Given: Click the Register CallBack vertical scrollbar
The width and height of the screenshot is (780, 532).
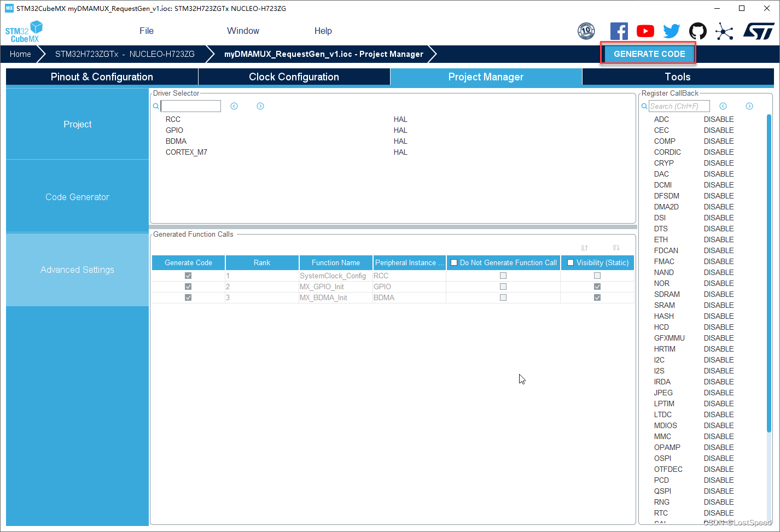Looking at the screenshot, I should pos(769,273).
